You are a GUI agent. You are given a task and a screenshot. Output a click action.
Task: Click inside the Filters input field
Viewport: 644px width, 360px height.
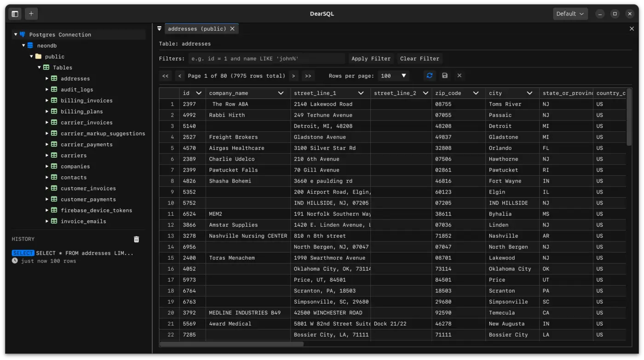click(267, 58)
